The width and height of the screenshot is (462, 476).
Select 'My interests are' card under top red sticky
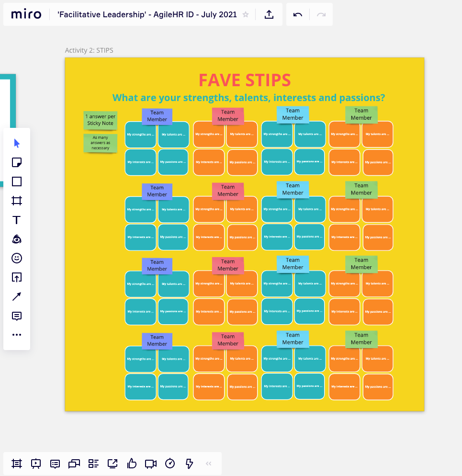(x=209, y=162)
